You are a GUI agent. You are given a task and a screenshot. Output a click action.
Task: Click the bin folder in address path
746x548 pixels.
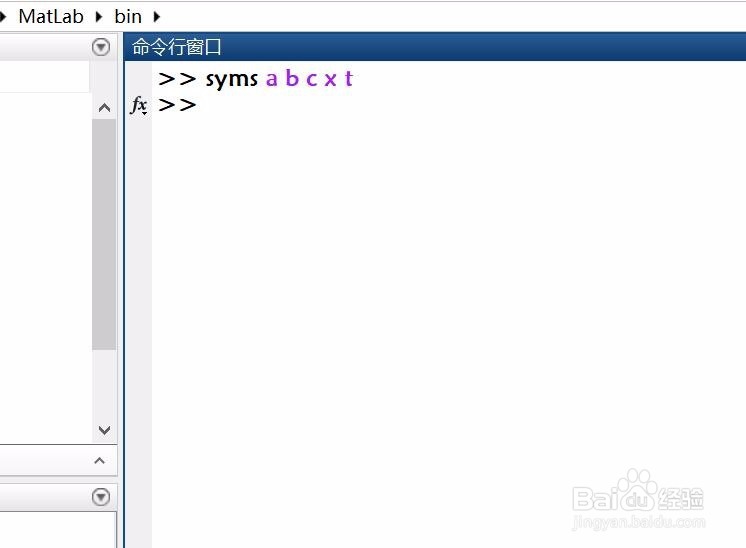[128, 17]
